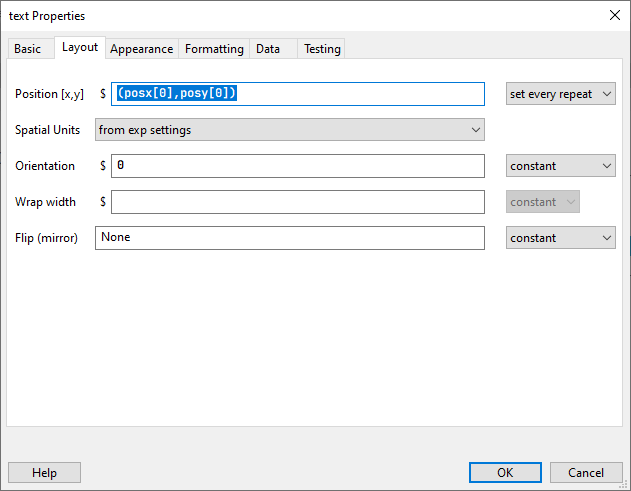Screen dimensions: 631x491
Task: Switch to the Basic tab
Action: [x=28, y=48]
